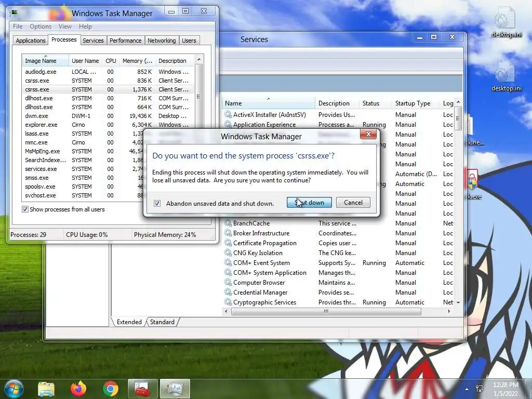Sort processes by CPU column

click(x=111, y=60)
